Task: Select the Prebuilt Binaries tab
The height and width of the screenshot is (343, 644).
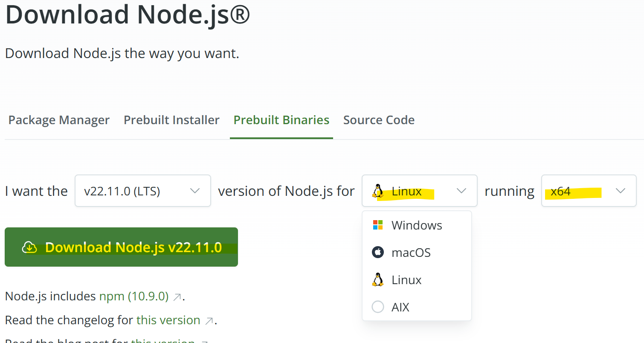Action: coord(281,120)
